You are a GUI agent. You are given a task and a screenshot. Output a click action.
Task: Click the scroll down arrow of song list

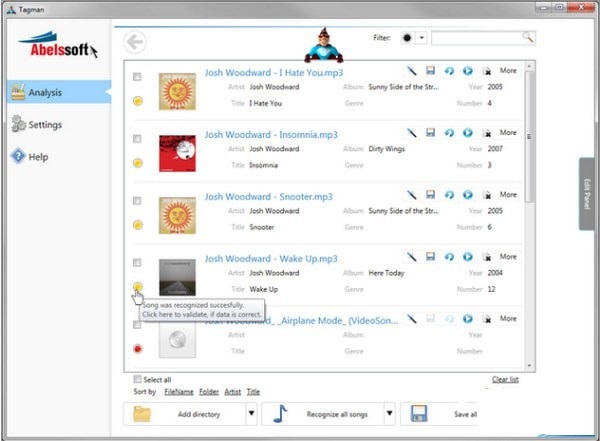[x=529, y=366]
